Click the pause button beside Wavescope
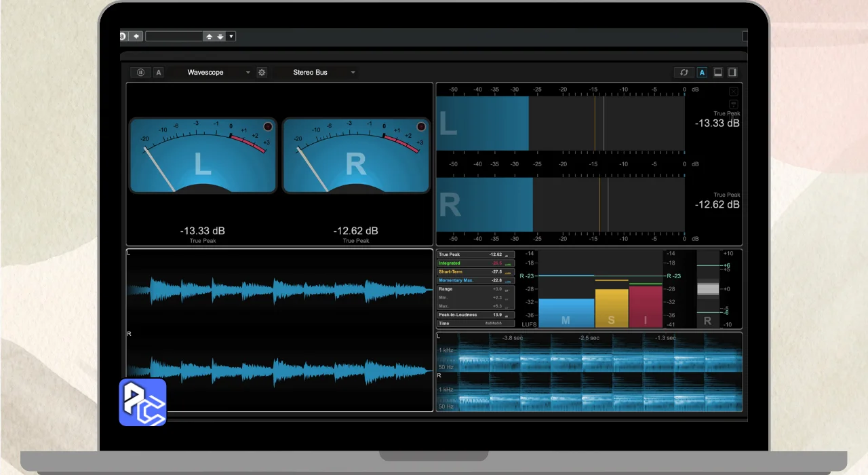This screenshot has width=868, height=475. (141, 73)
